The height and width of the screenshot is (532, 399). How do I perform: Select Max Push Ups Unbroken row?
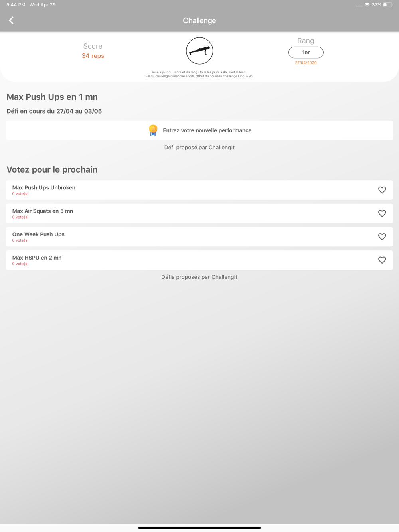tap(199, 190)
